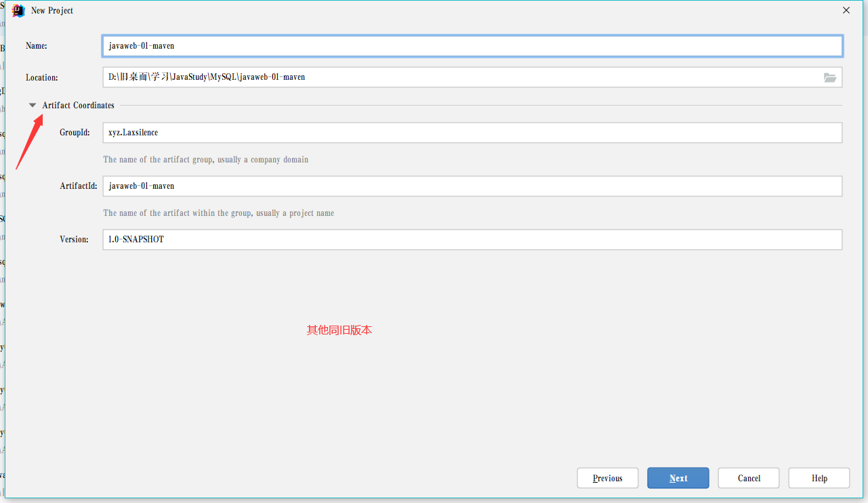Viewport: 868px width, 503px height.
Task: Click the browse folder icon in Location field
Action: click(x=829, y=77)
